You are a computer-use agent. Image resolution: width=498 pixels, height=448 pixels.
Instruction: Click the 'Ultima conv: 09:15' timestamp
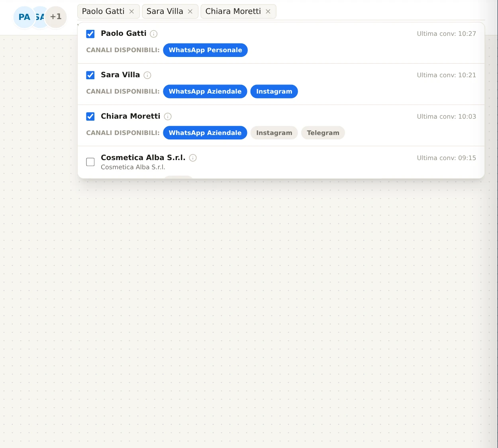click(x=447, y=158)
